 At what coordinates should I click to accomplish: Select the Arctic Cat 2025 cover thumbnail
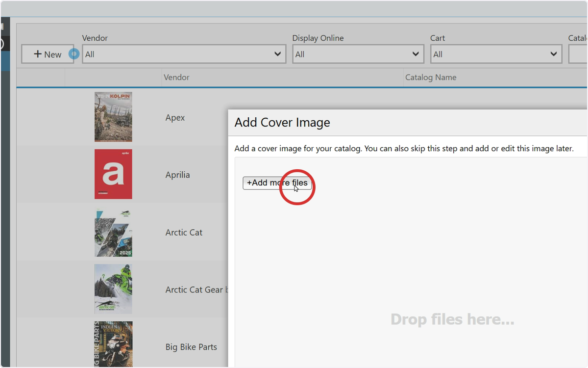coord(113,232)
